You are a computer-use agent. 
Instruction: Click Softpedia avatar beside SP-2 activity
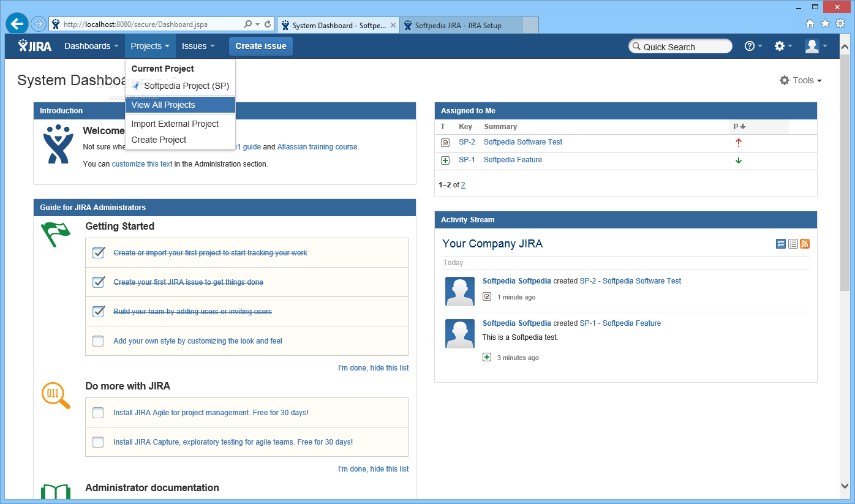coord(460,291)
